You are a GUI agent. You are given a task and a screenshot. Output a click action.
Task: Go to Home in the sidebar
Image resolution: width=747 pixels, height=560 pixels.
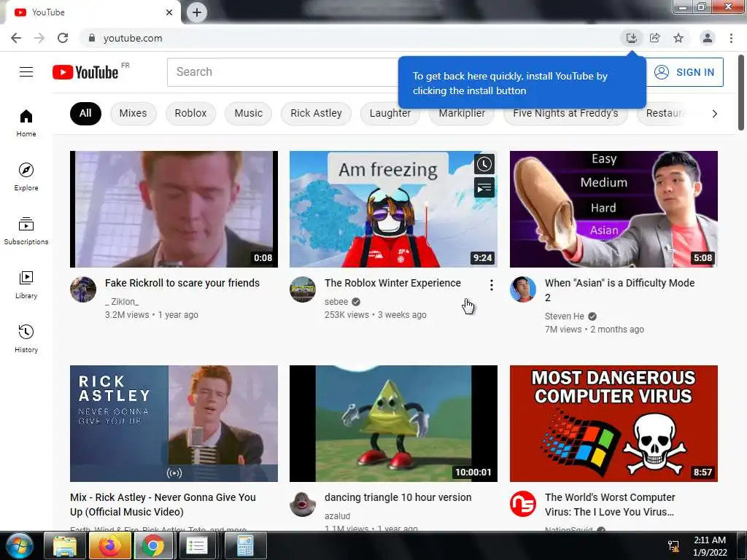coord(26,122)
